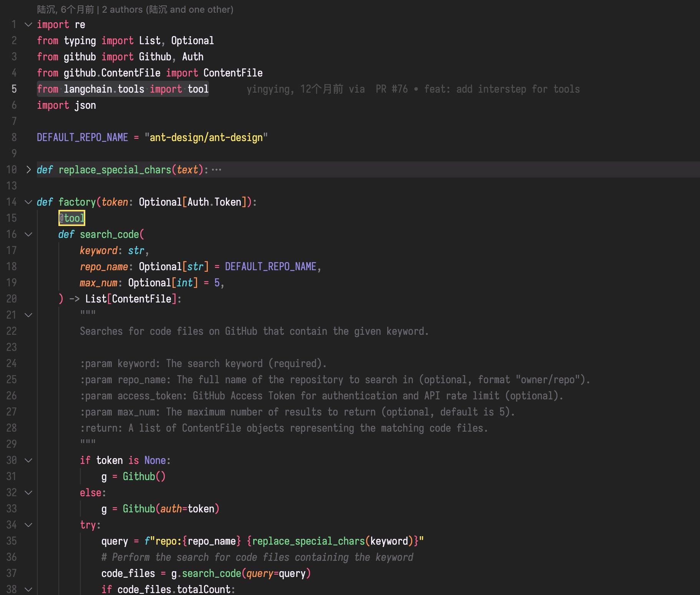Click 'Auth.Token' in the factory signature
This screenshot has height=595, width=700.
click(x=214, y=202)
